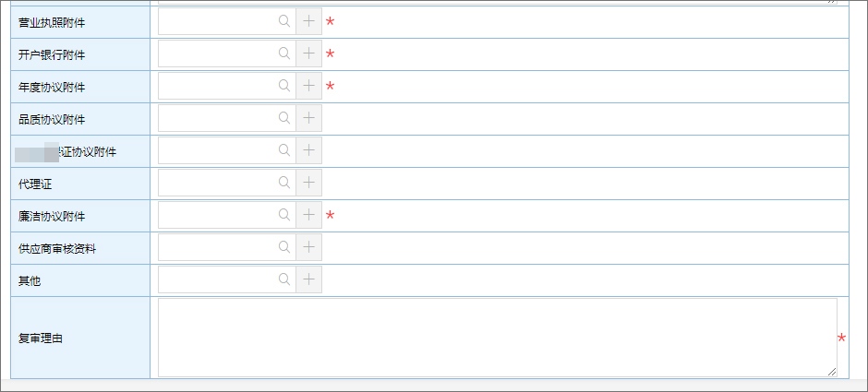Viewport: 868px width, 392px height.
Task: Click magnifier icon in 年度协议附件 field
Action: click(284, 86)
